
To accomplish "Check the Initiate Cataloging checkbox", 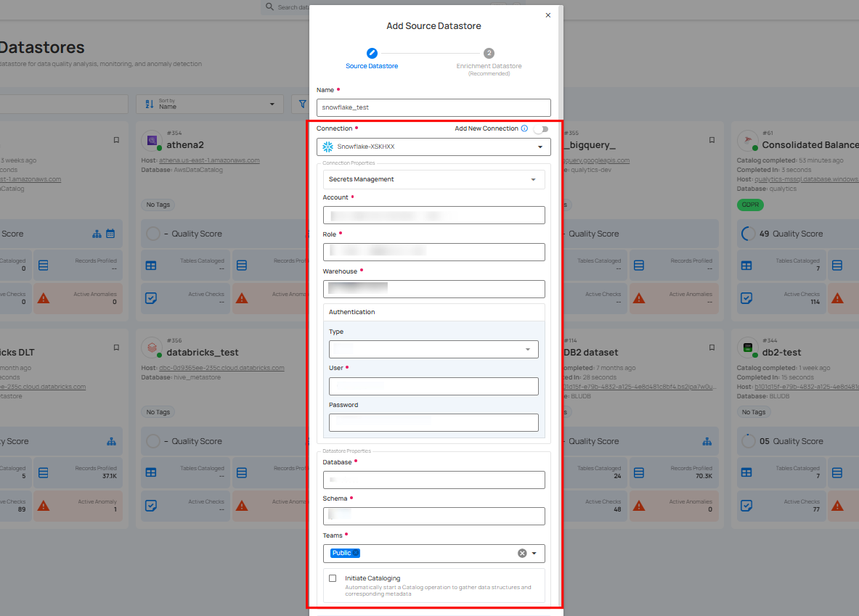I will [x=333, y=578].
